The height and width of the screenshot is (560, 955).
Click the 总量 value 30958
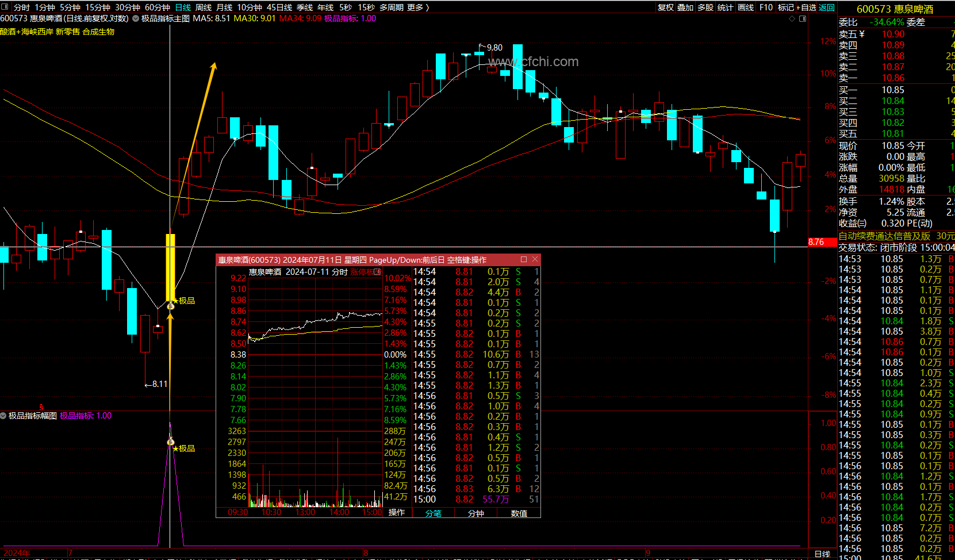click(891, 179)
